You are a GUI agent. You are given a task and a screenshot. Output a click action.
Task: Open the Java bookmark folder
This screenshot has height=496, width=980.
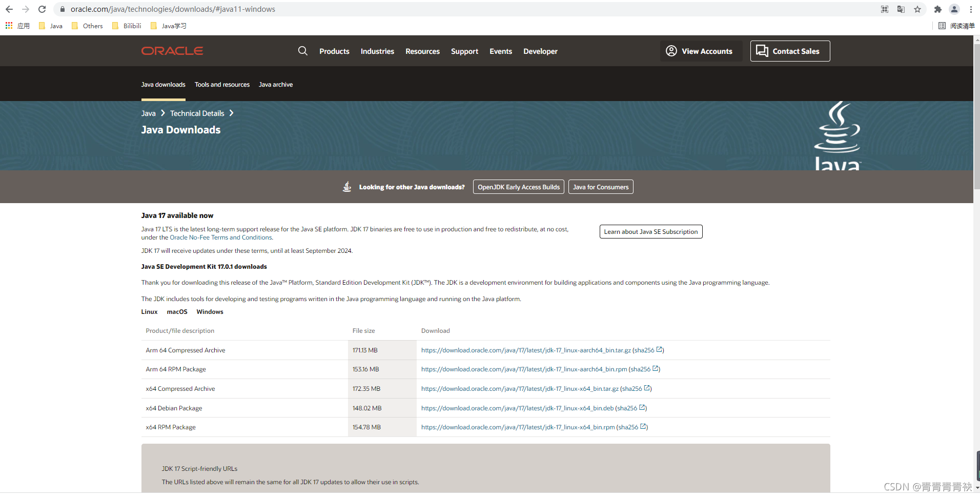click(51, 26)
